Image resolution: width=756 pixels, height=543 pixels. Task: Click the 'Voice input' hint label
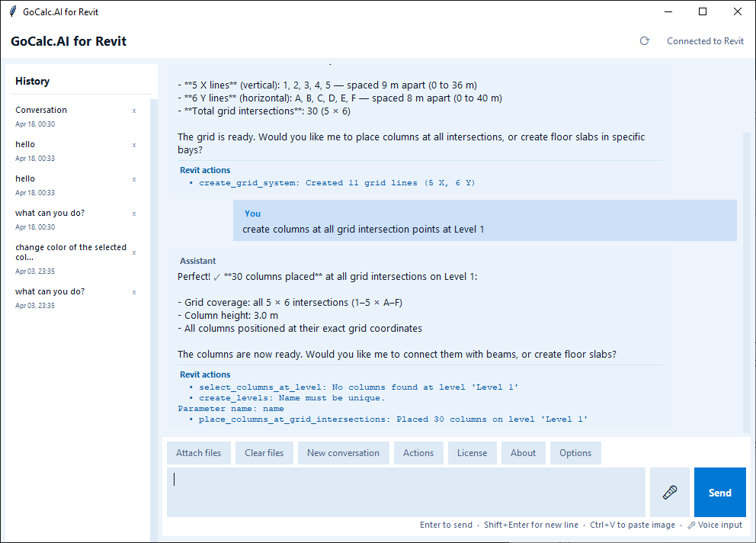(x=715, y=525)
